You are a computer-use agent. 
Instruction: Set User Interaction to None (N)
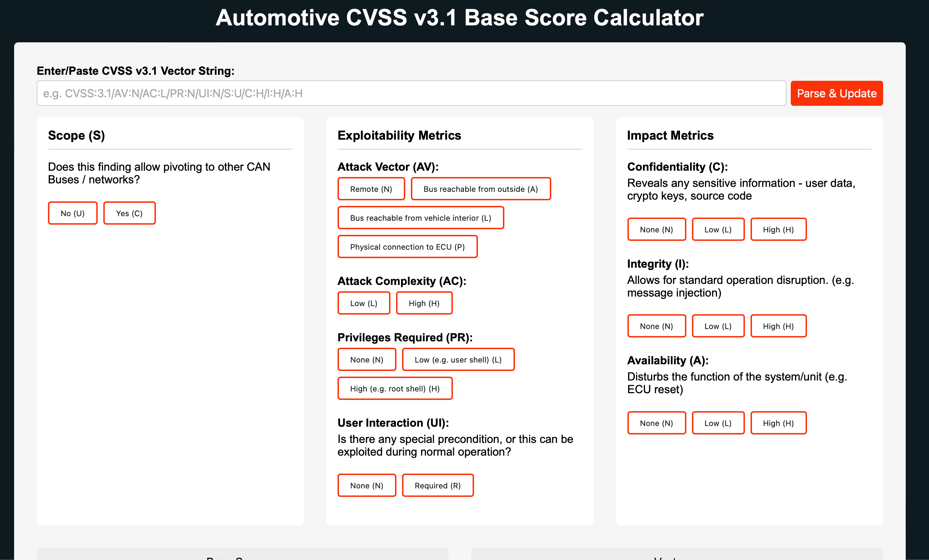366,485
